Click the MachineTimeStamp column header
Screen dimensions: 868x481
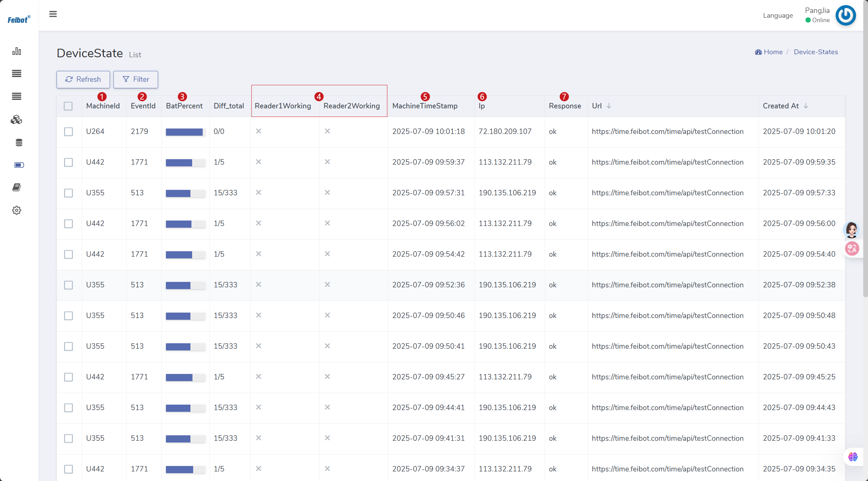pyautogui.click(x=425, y=106)
